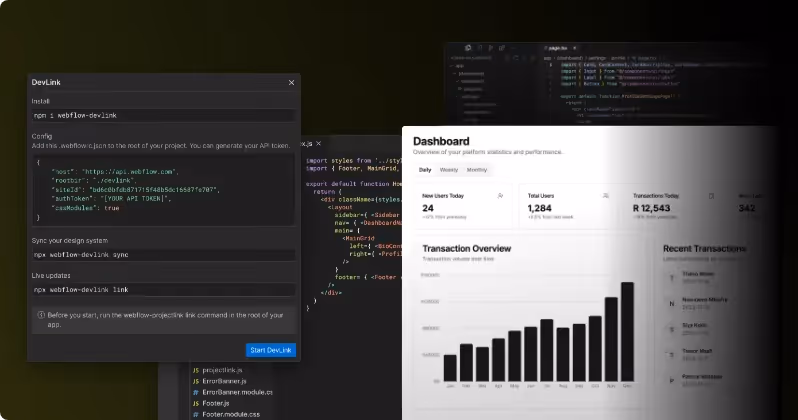Screen dimensions: 798x420
Task: Click the icon on Transactions Today card
Action: coord(711,196)
